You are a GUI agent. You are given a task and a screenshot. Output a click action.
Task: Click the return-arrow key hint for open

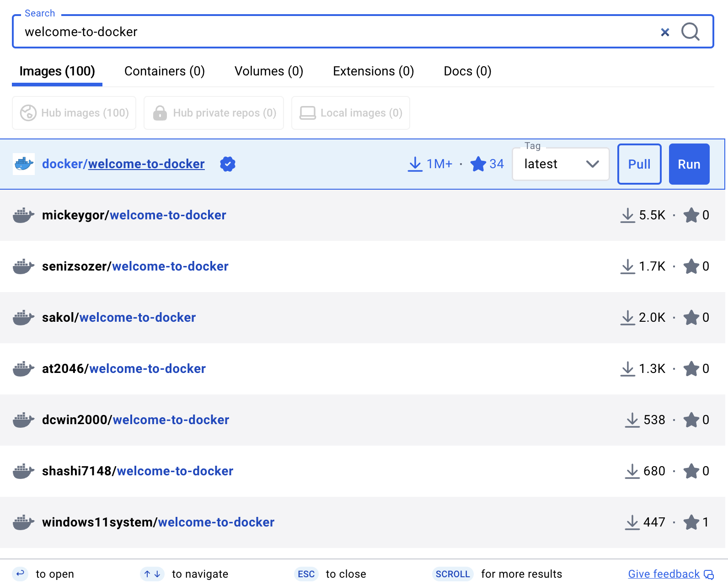point(20,574)
